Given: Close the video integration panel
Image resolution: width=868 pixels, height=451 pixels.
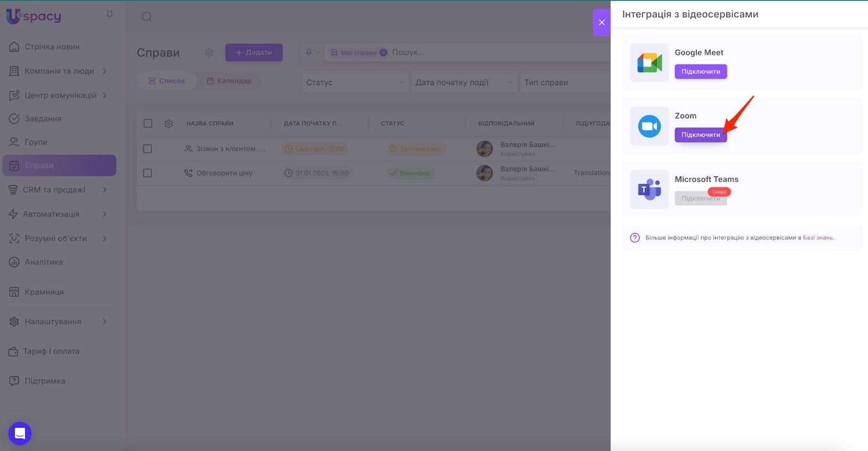Looking at the screenshot, I should [x=602, y=22].
